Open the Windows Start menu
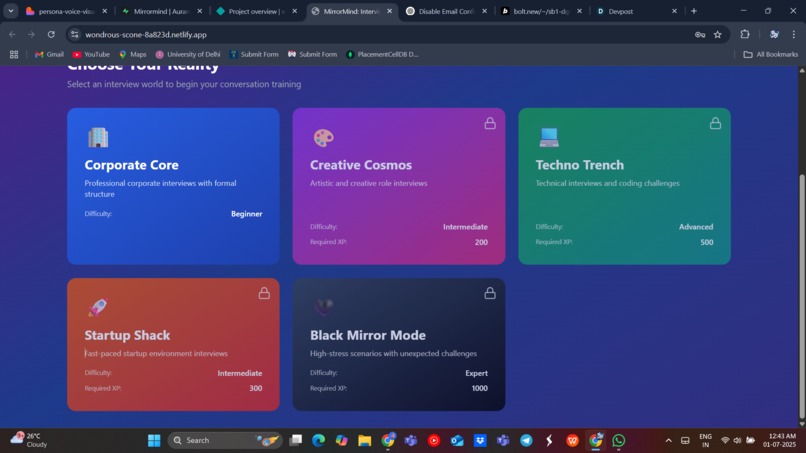The image size is (806, 453). point(154,440)
